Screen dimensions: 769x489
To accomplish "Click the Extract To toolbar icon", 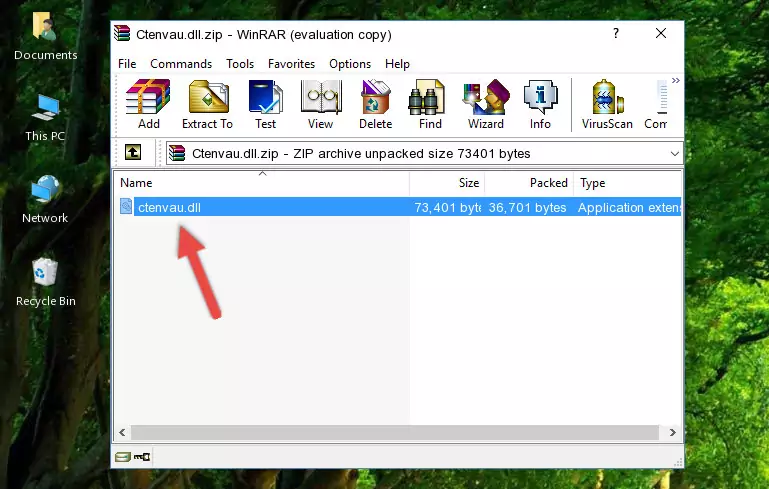I will click(207, 104).
